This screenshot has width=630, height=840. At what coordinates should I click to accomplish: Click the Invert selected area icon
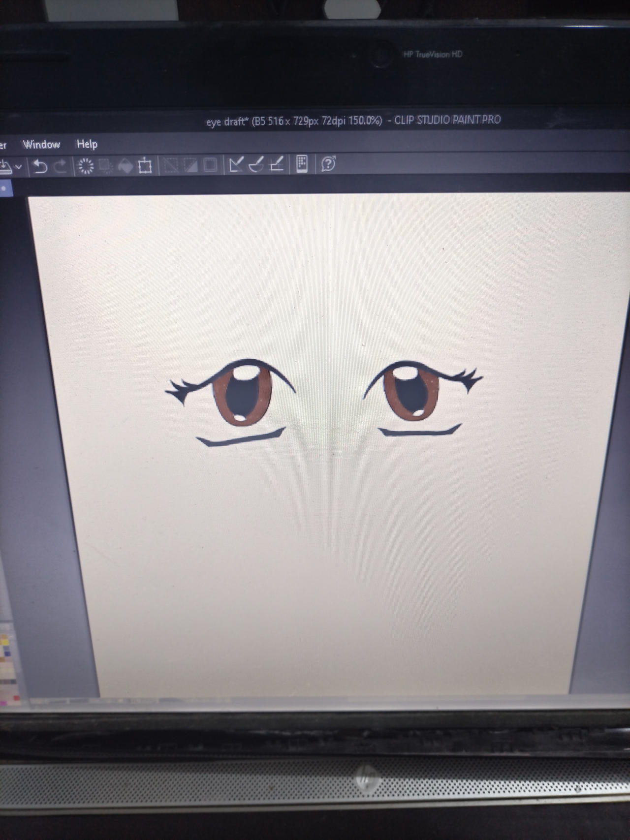190,165
